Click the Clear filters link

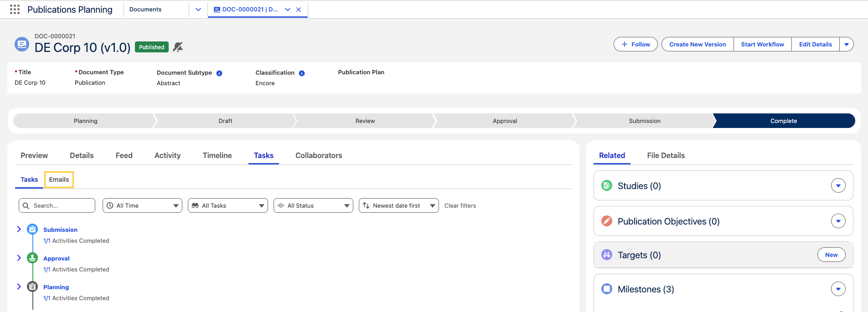tap(460, 205)
